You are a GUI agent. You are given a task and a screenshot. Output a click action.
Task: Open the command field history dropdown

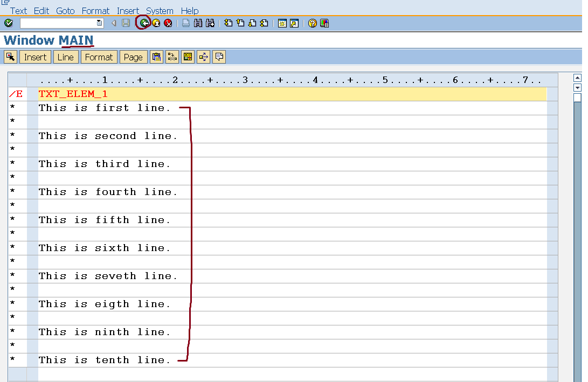click(x=99, y=23)
